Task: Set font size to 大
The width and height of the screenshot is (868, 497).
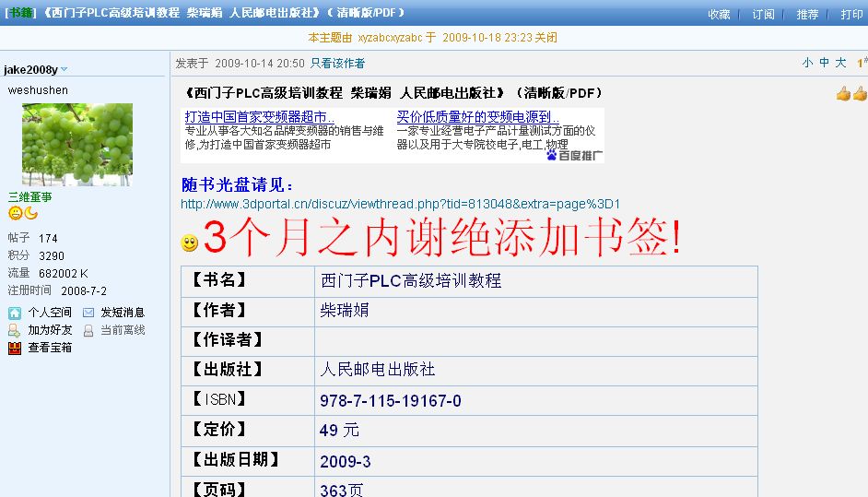Action: 841,63
